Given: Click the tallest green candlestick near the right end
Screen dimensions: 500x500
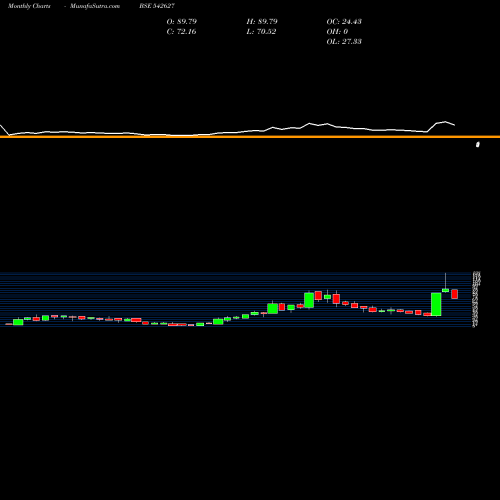Looking at the screenshot, I should (x=436, y=304).
